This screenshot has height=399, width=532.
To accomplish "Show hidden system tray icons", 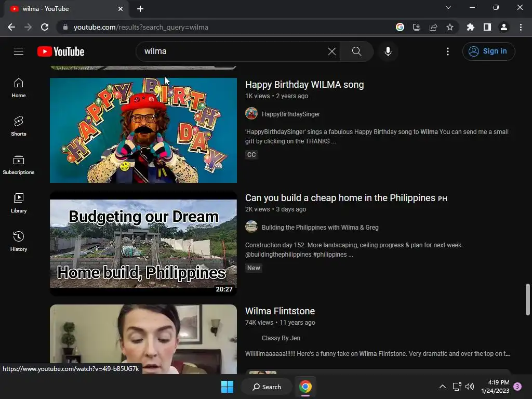I will point(443,387).
